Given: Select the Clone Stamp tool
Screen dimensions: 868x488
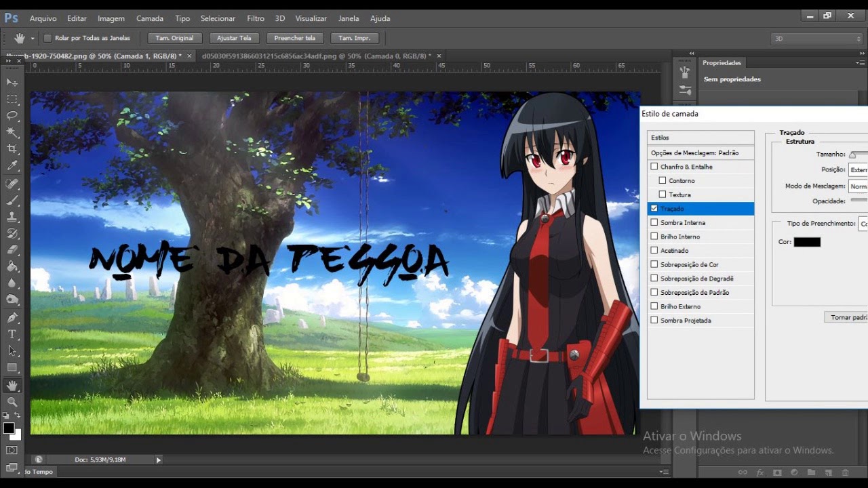Looking at the screenshot, I should click(12, 217).
